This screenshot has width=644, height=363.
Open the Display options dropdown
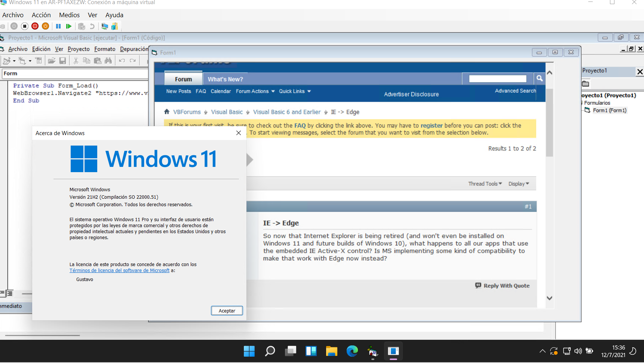tap(518, 184)
